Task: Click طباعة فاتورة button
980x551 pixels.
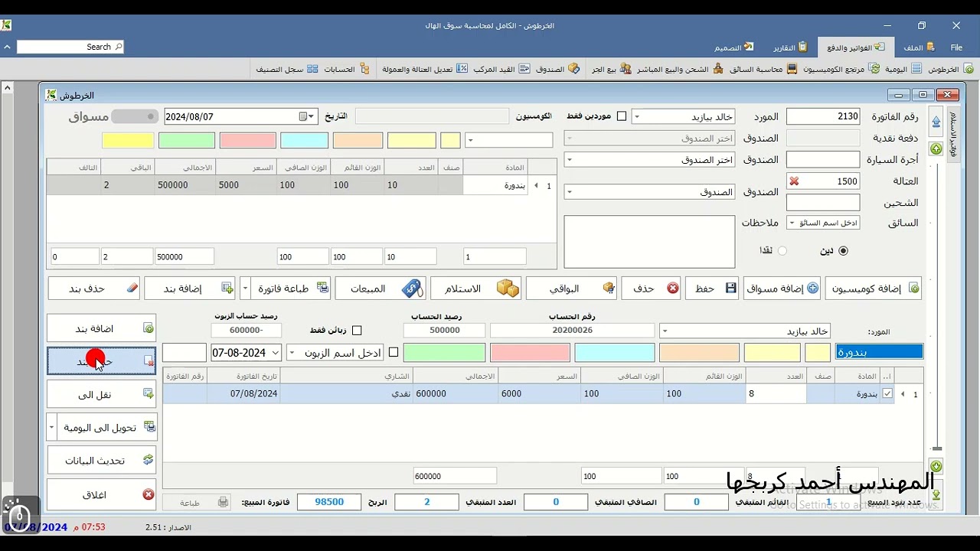Action: 291,289
